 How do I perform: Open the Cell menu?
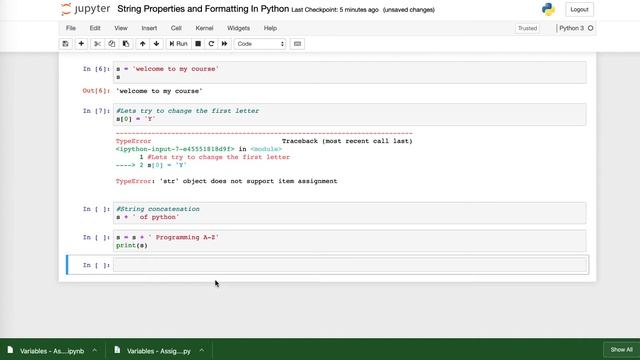tap(176, 28)
